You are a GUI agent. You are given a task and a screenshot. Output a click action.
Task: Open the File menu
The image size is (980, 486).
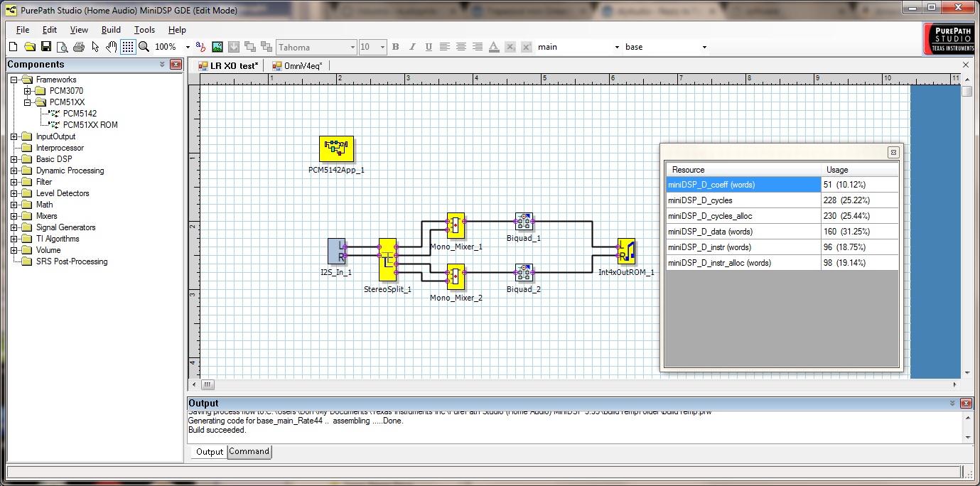tap(23, 30)
